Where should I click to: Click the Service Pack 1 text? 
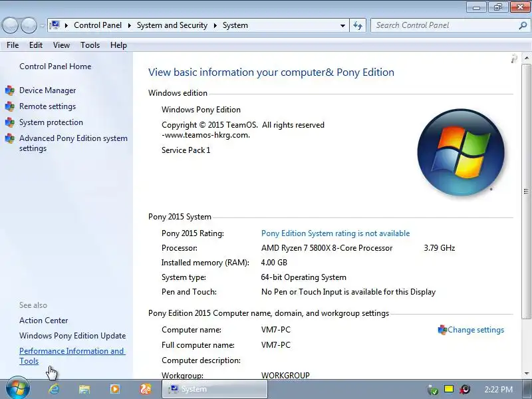(186, 150)
